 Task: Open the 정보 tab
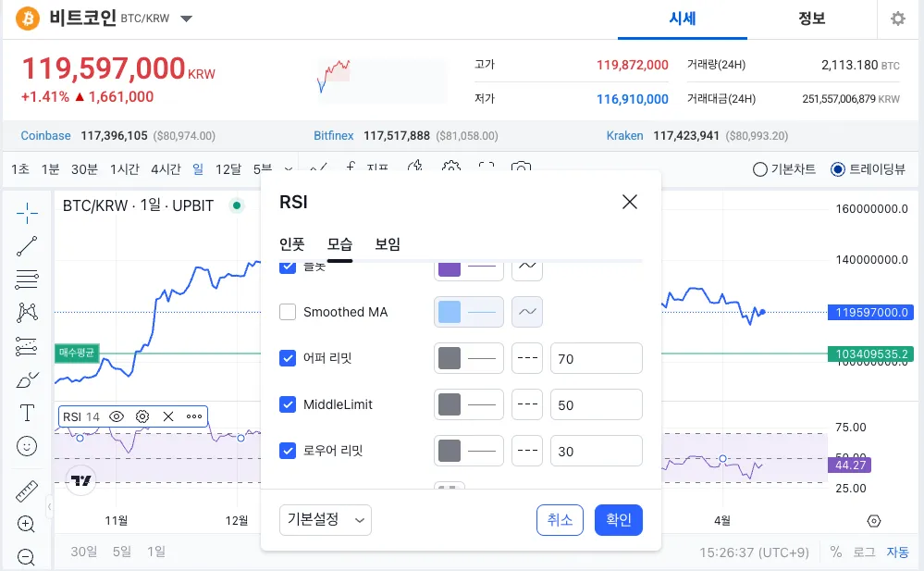click(811, 19)
